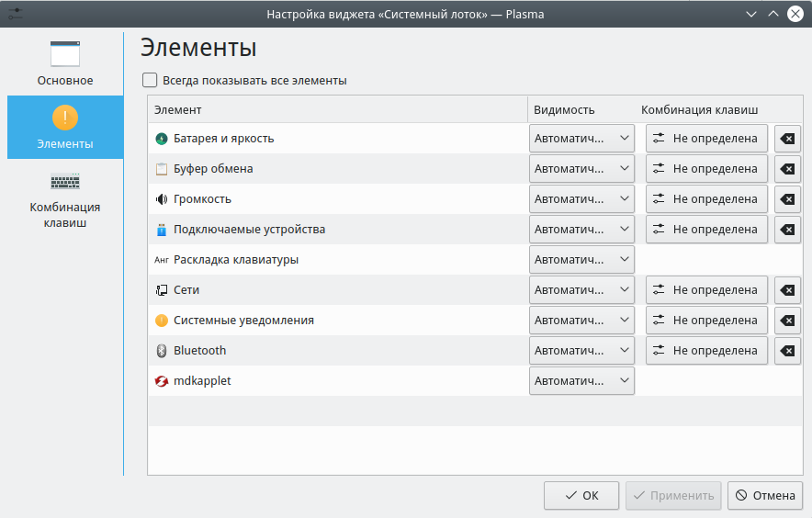Enable Всегда показывать все элементы checkbox
Viewport: 812px width, 518px height.
(x=150, y=80)
